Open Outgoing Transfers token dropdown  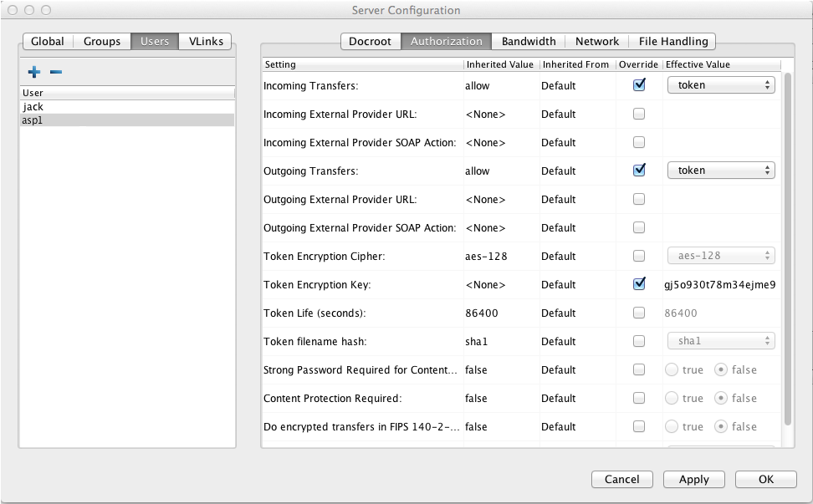click(x=720, y=171)
